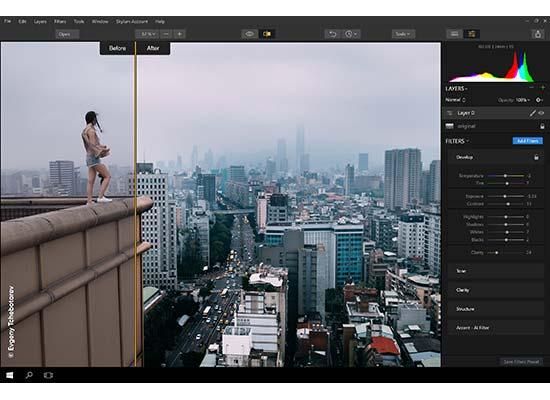Click the Clarity value field
The image size is (550, 400).
[x=529, y=253]
